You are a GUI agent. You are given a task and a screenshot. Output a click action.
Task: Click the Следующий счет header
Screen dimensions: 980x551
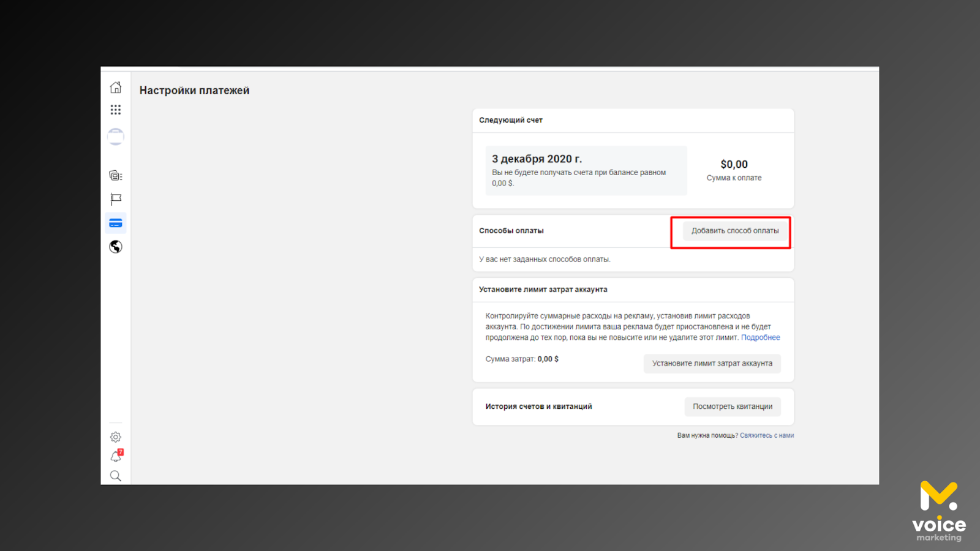click(511, 120)
